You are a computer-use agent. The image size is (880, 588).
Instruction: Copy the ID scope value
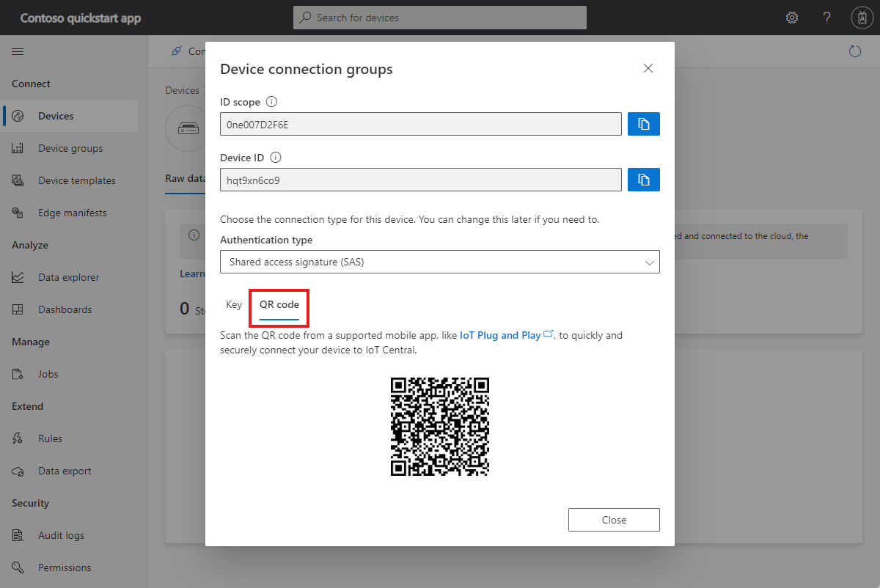(x=643, y=123)
